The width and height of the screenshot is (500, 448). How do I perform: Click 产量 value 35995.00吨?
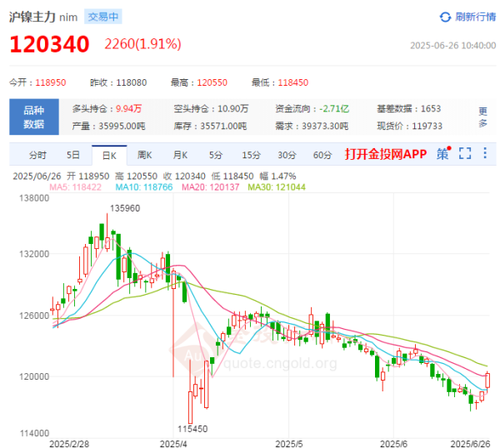coord(122,127)
